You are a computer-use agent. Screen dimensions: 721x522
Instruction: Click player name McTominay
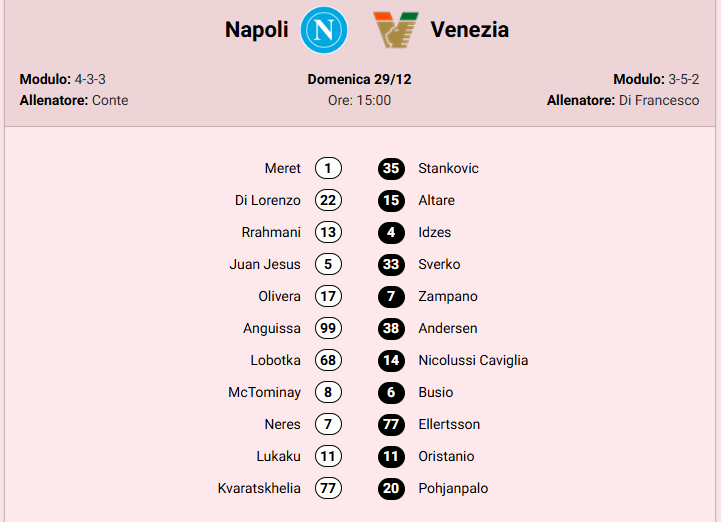tap(264, 392)
